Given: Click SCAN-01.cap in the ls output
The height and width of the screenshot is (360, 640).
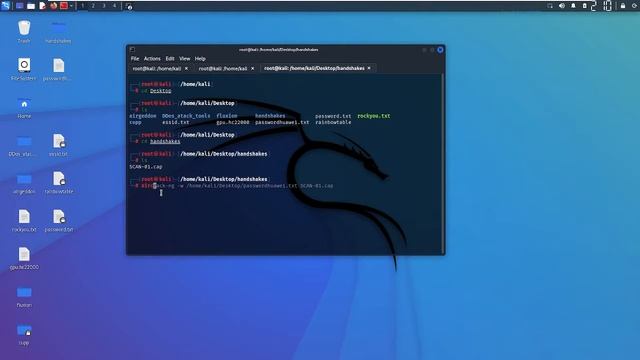Looking at the screenshot, I should point(146,167).
